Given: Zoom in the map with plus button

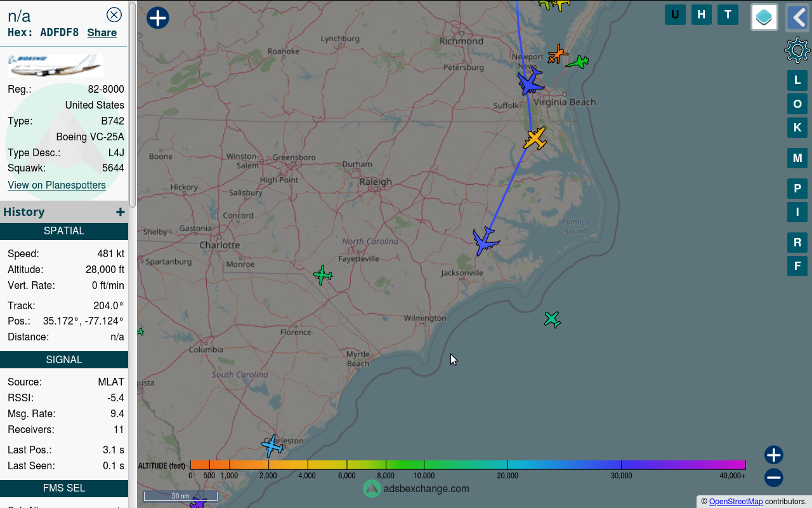Looking at the screenshot, I should click(773, 455).
